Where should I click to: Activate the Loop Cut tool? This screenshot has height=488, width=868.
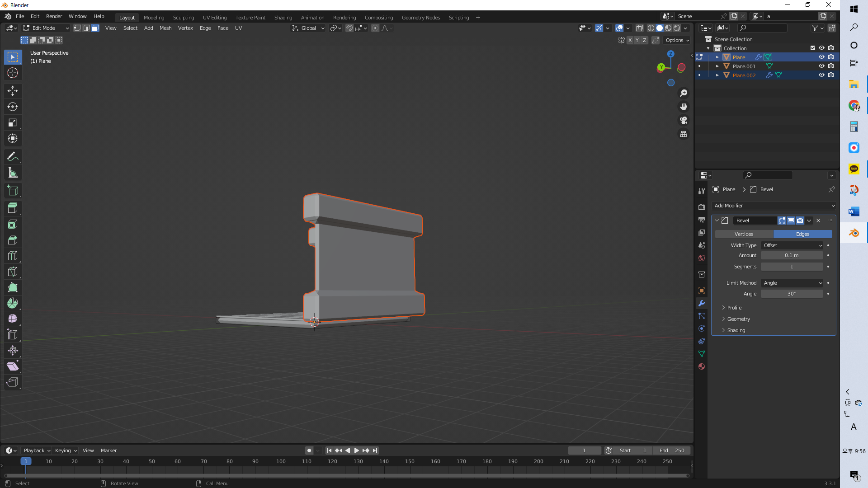[x=13, y=256]
